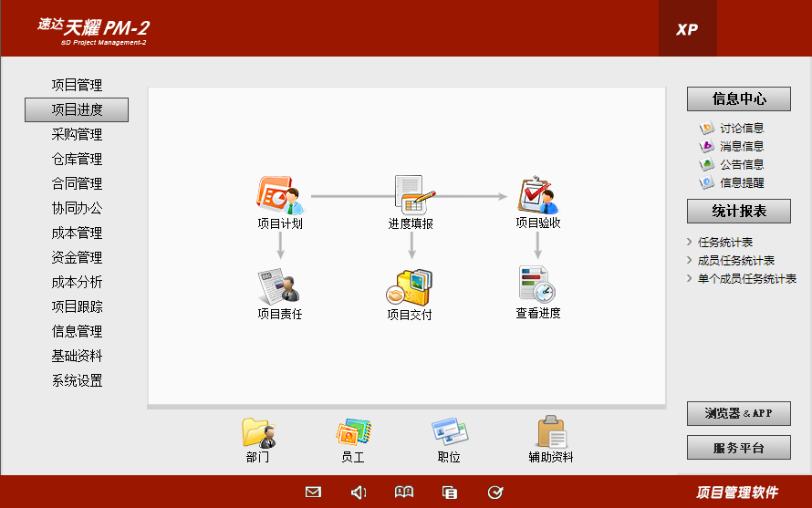Open the 辅助资料 auxiliary data clipboard icon
812x508 pixels.
point(551,432)
